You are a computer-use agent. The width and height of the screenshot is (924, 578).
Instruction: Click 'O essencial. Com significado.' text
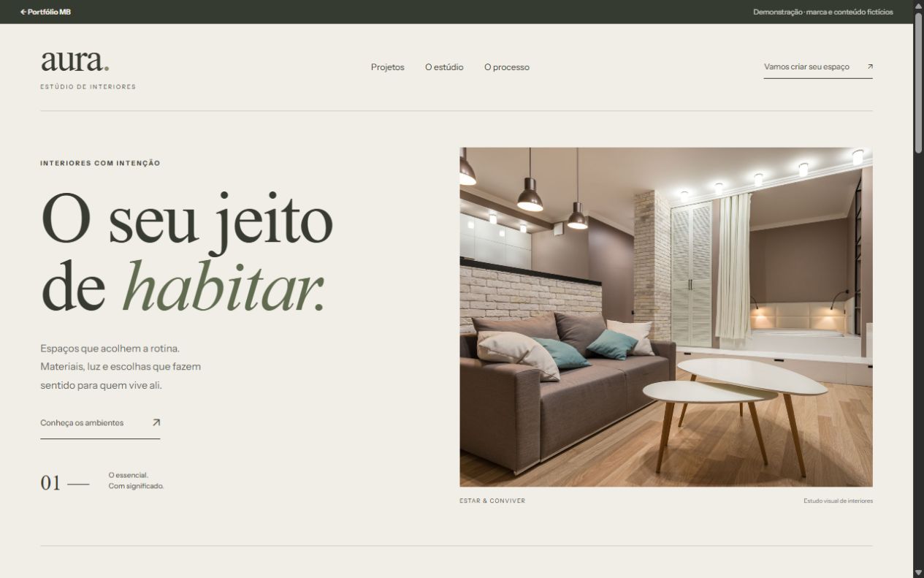click(136, 481)
